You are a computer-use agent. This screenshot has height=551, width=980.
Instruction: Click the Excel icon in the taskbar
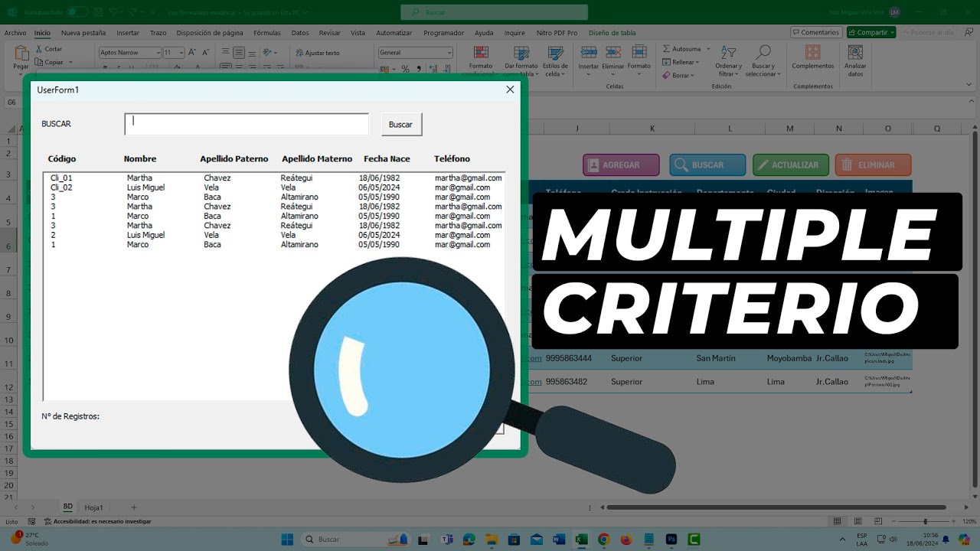pyautogui.click(x=581, y=540)
